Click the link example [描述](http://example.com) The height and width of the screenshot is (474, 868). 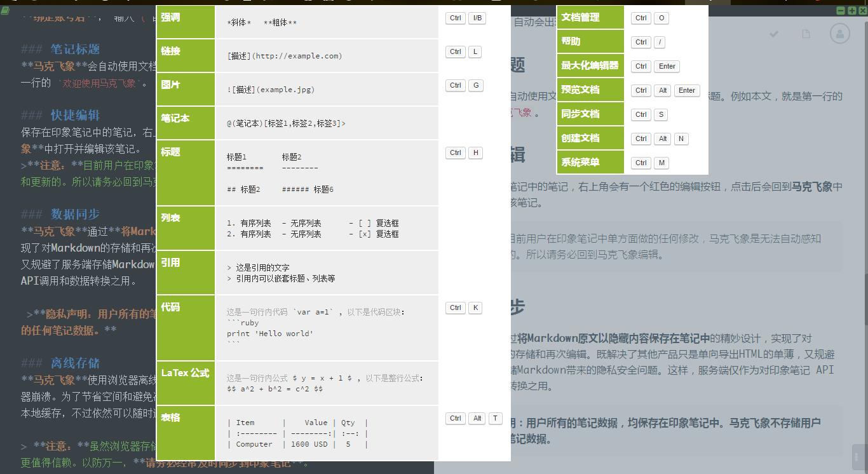[285, 56]
